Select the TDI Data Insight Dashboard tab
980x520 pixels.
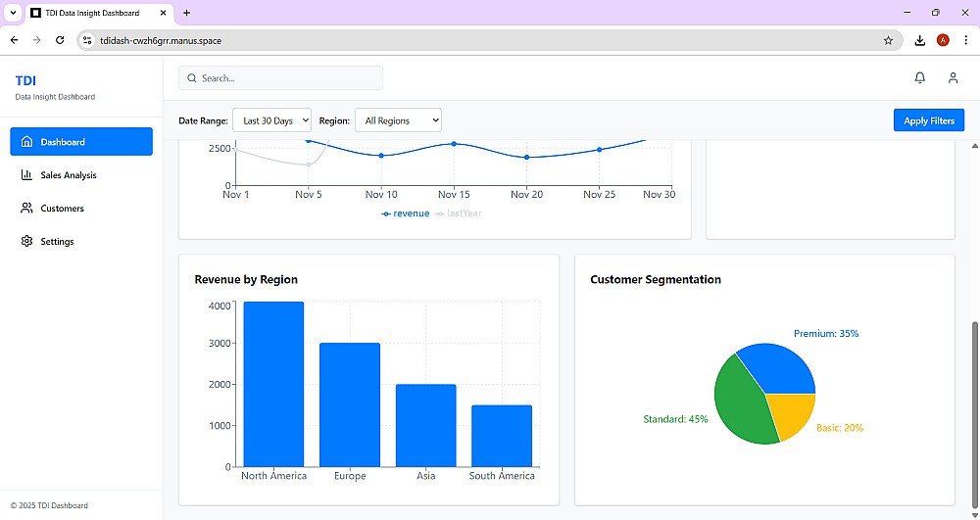coord(100,13)
